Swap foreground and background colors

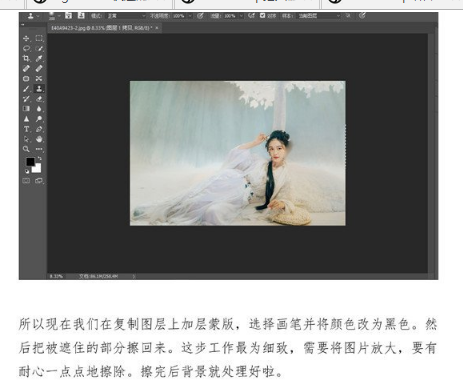[x=40, y=158]
